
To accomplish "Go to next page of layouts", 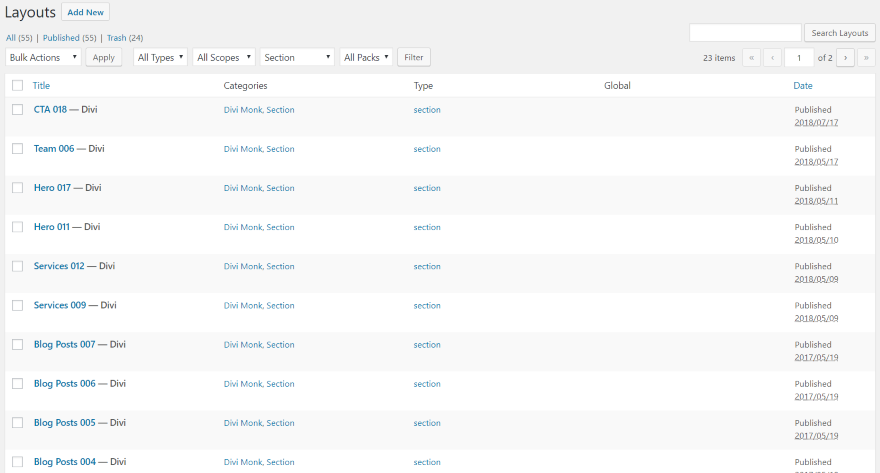I will tap(845, 58).
